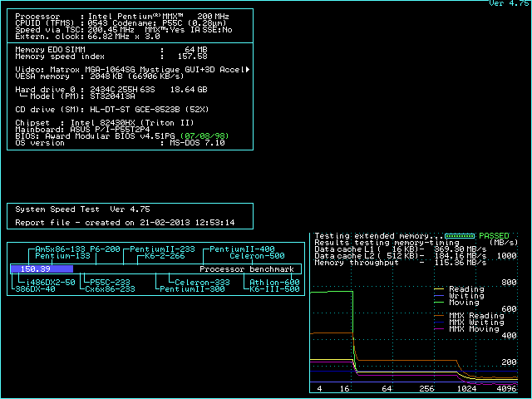Click the blue 150.39 processor benchmark bar
Image resolution: width=532 pixels, height=399 pixels.
(x=42, y=269)
